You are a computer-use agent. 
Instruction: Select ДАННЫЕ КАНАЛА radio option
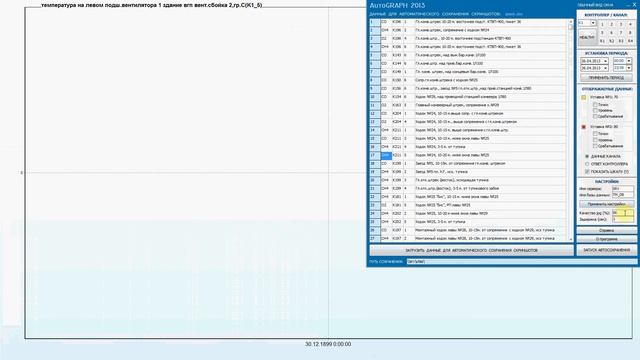(587, 156)
